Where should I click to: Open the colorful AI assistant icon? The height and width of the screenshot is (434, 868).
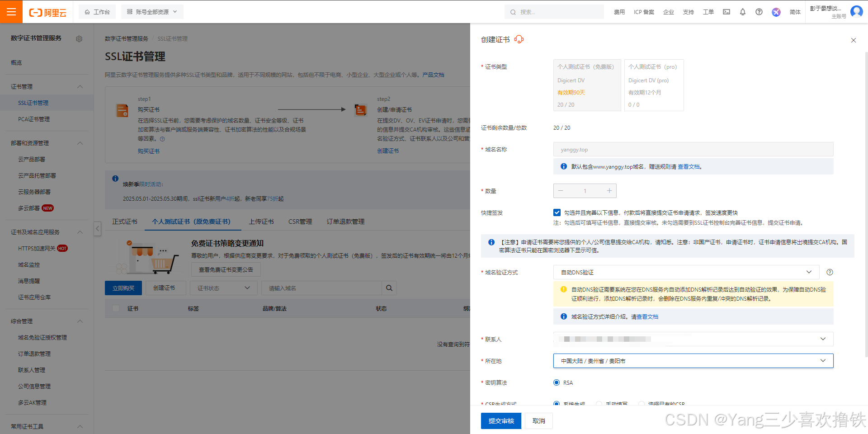point(776,12)
